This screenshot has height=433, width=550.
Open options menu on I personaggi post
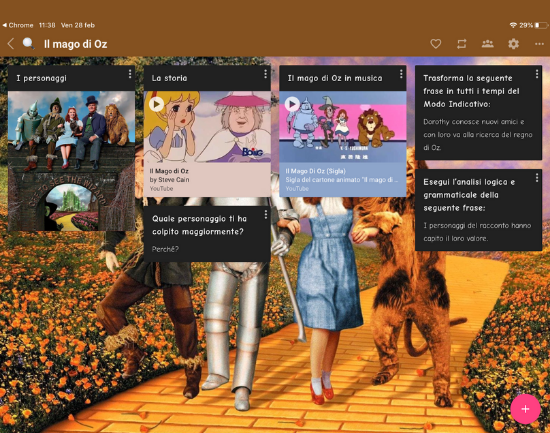click(x=130, y=74)
